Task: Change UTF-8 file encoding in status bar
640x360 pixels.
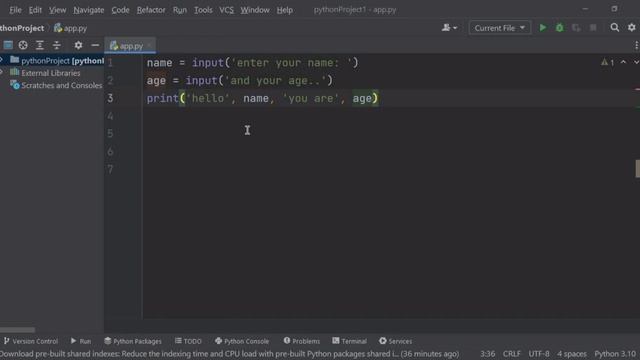Action: (x=539, y=354)
